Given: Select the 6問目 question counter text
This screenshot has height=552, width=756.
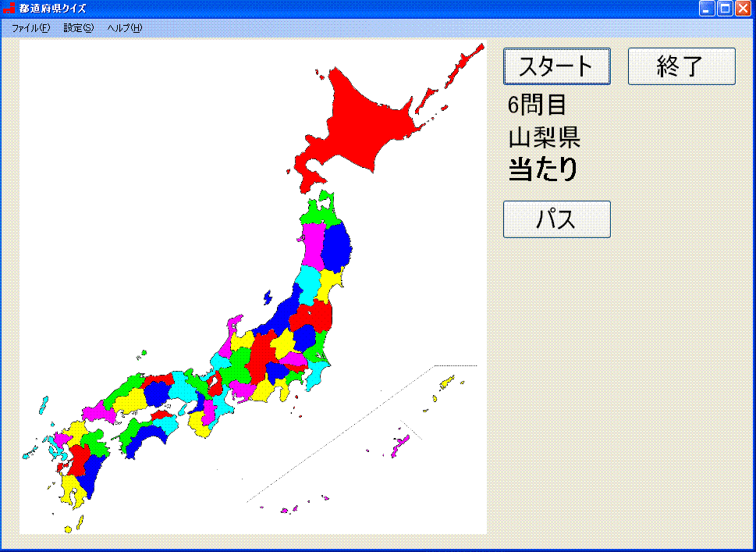Looking at the screenshot, I should click(537, 105).
